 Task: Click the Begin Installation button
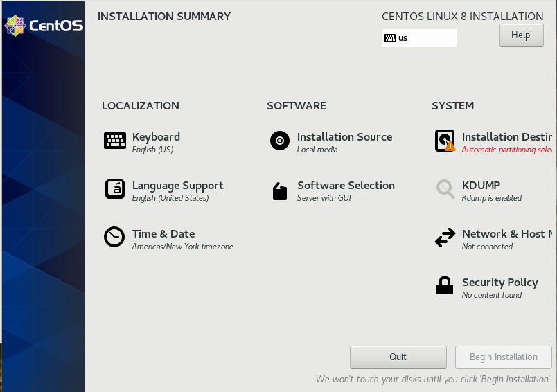504,357
